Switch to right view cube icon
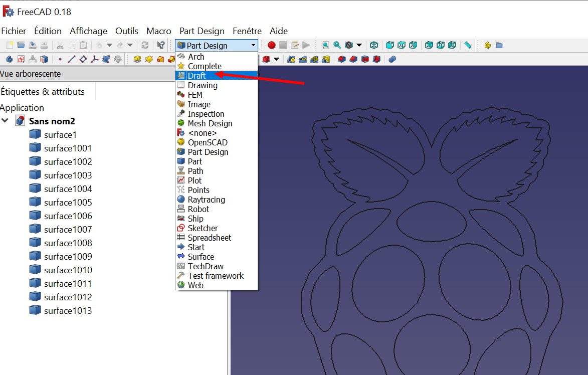588x375 pixels. coord(413,46)
